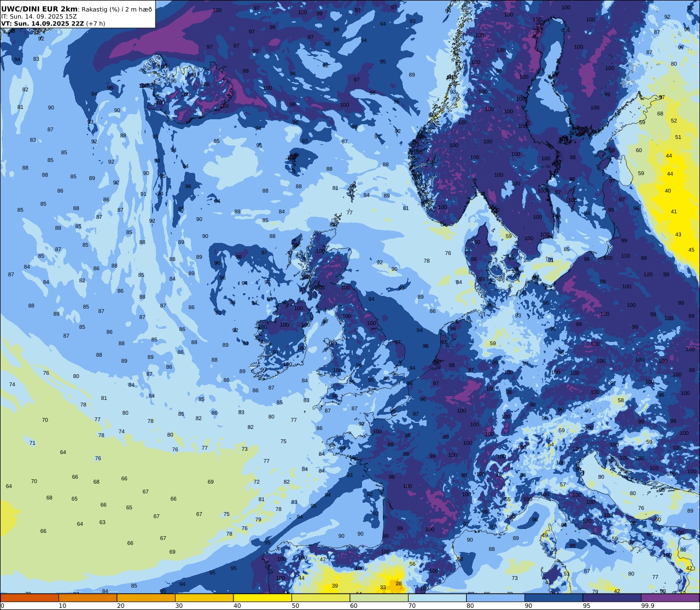Click the '90' label under the legend bar

point(528,606)
